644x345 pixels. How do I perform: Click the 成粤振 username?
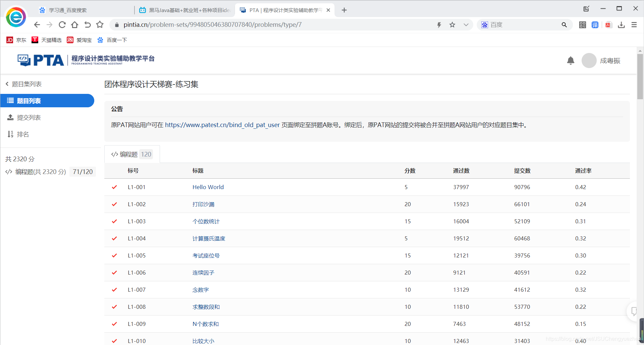610,61
